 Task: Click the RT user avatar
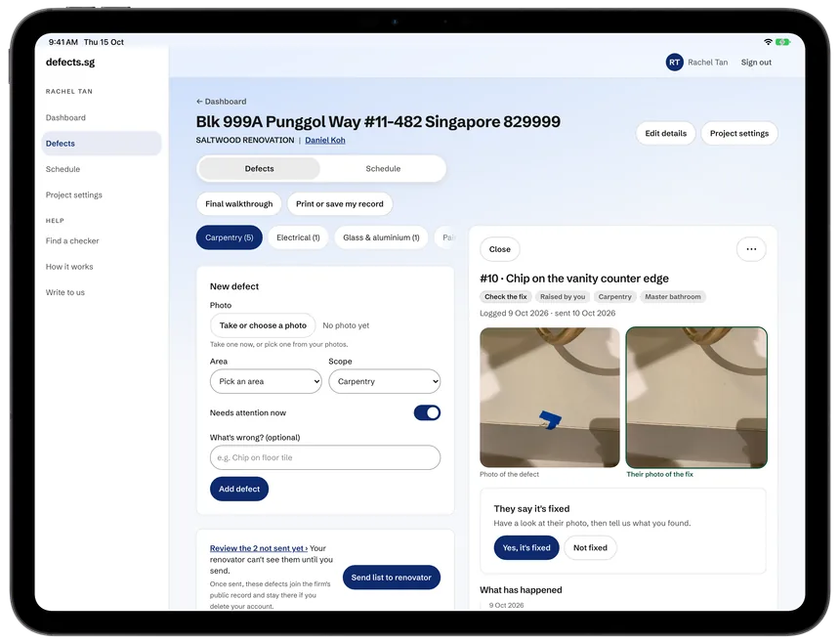[x=674, y=63]
